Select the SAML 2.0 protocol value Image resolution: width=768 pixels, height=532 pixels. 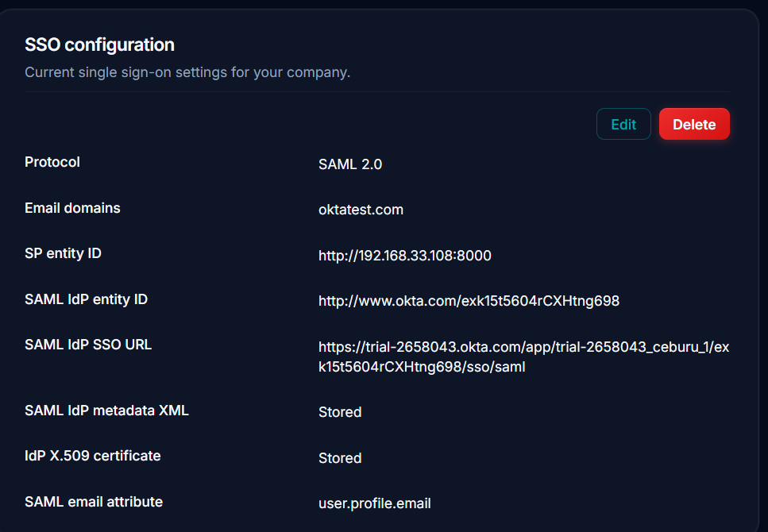(x=350, y=164)
